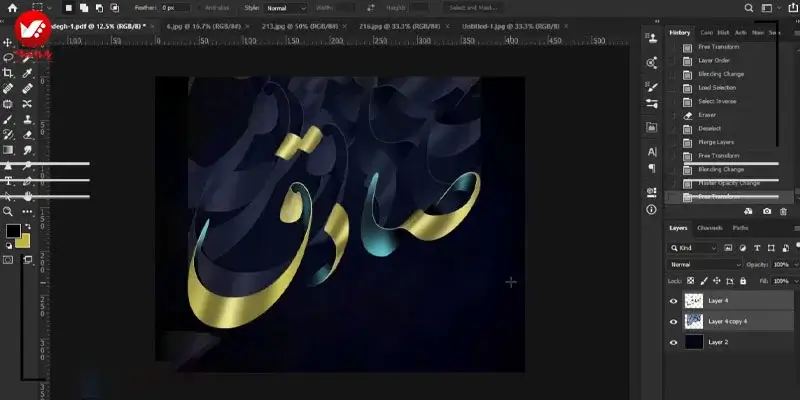Revert to Load Selection history state
The width and height of the screenshot is (800, 400).
[717, 88]
